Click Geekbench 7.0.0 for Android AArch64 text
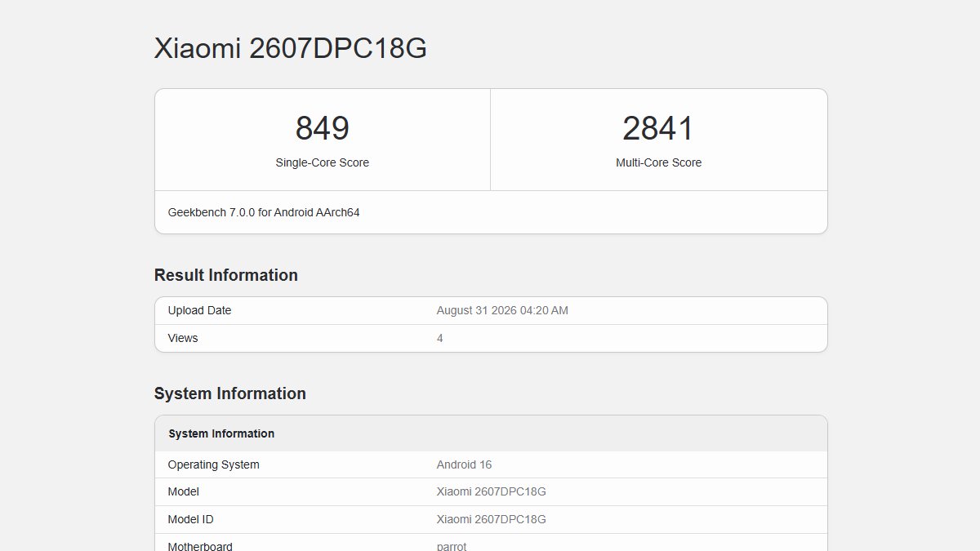Viewport: 980px width, 551px height. tap(264, 212)
